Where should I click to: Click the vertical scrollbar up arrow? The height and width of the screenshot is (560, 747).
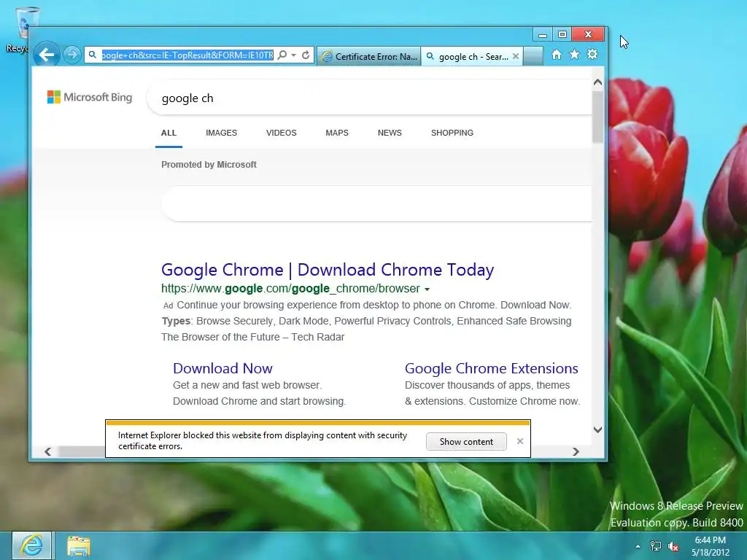pyautogui.click(x=598, y=82)
